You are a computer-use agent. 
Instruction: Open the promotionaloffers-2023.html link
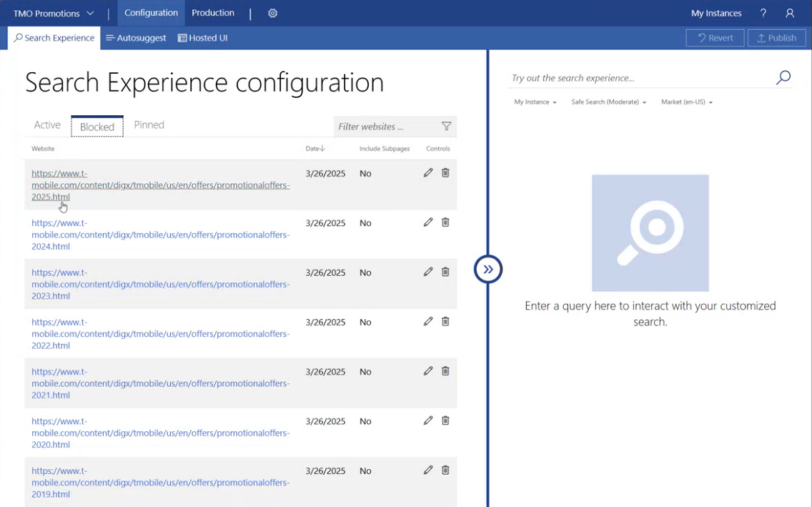(161, 284)
